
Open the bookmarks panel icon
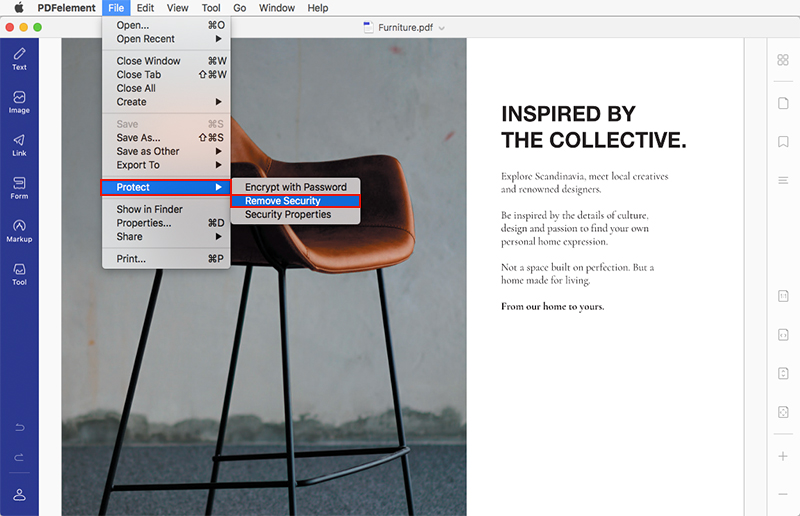[783, 141]
